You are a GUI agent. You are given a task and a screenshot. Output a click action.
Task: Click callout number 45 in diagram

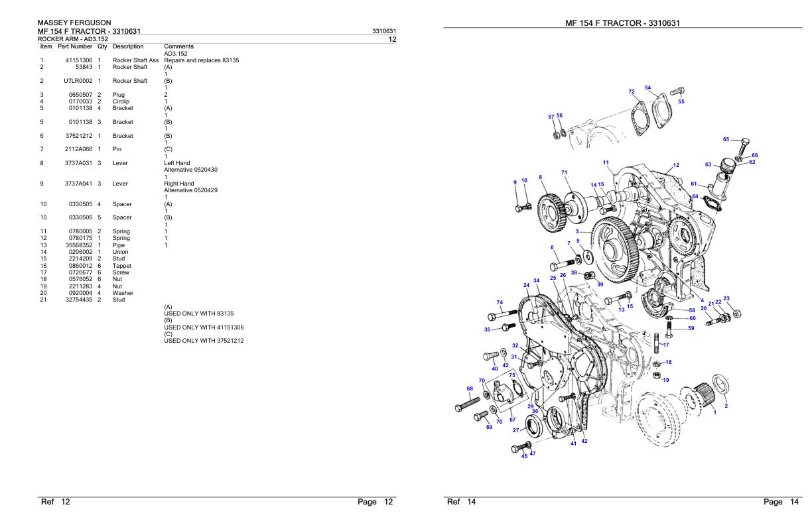pos(524,456)
